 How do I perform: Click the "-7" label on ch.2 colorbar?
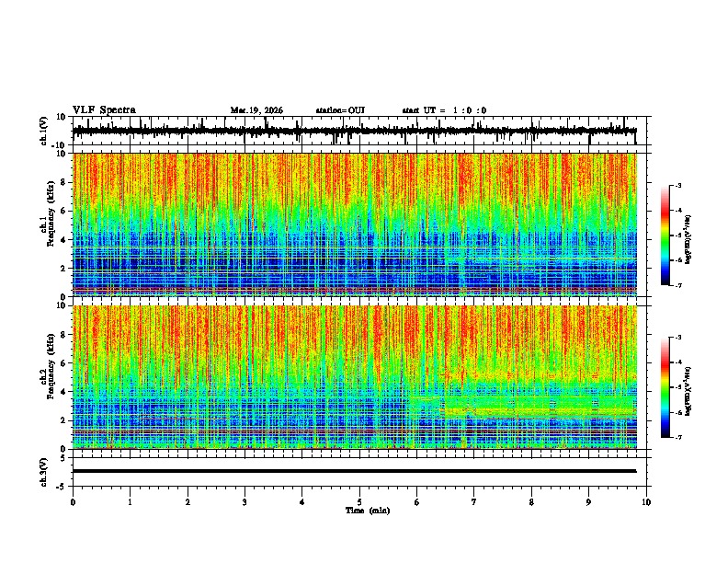[678, 438]
